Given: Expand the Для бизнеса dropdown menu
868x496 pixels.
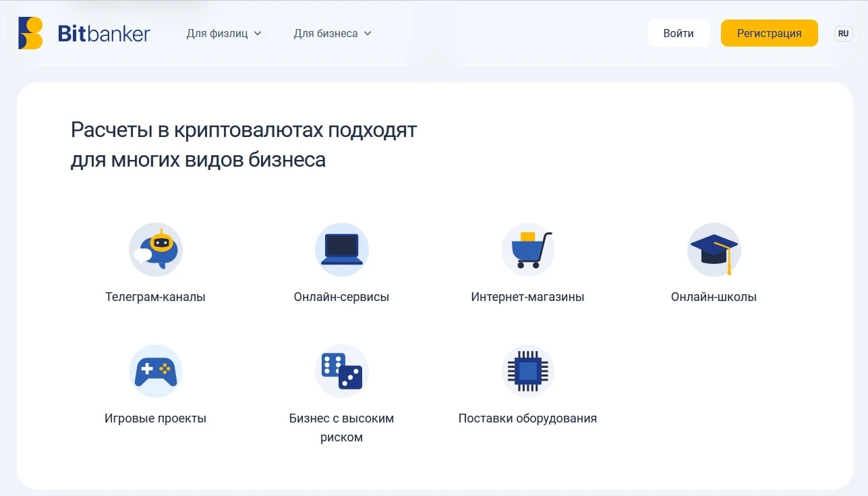Looking at the screenshot, I should click(x=332, y=33).
